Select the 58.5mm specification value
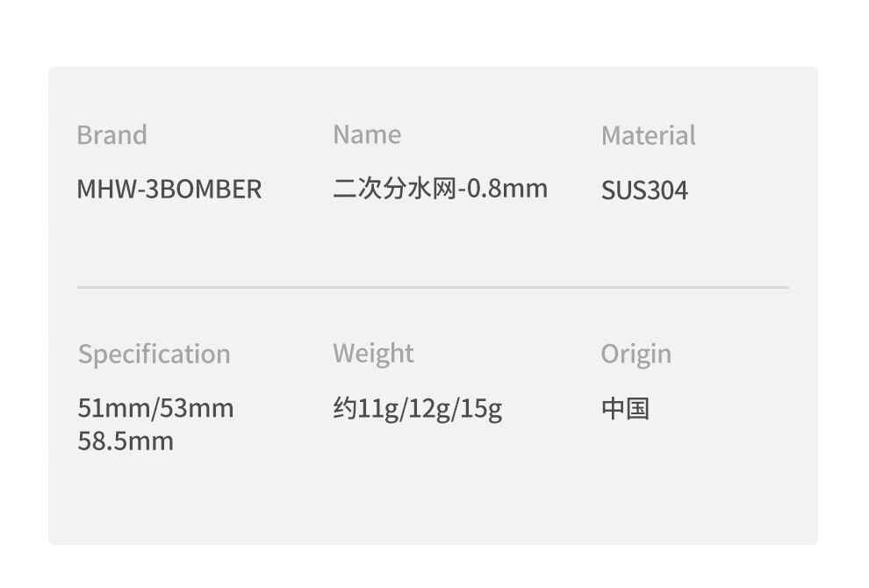This screenshot has width=869, height=588. (126, 441)
